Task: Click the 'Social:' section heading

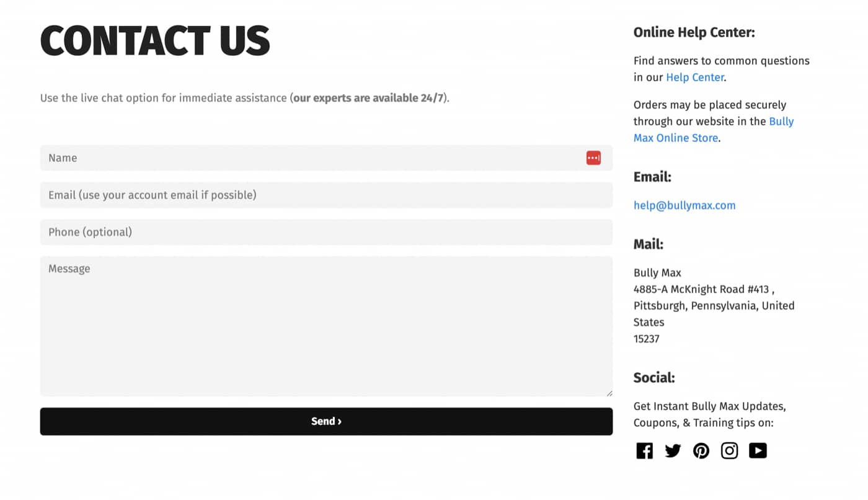Action: pos(653,378)
